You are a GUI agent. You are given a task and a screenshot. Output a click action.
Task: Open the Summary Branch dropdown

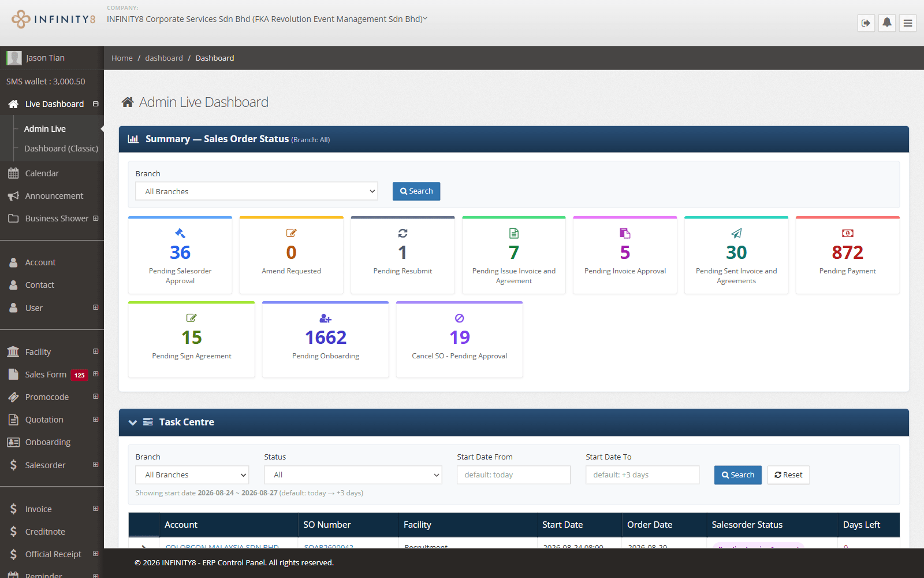pos(256,191)
